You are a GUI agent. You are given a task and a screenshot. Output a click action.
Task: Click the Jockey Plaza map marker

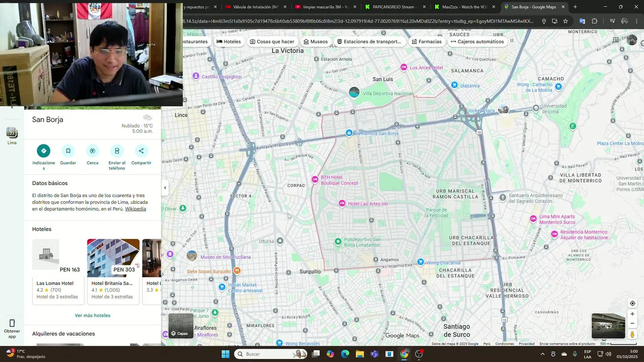point(503,110)
